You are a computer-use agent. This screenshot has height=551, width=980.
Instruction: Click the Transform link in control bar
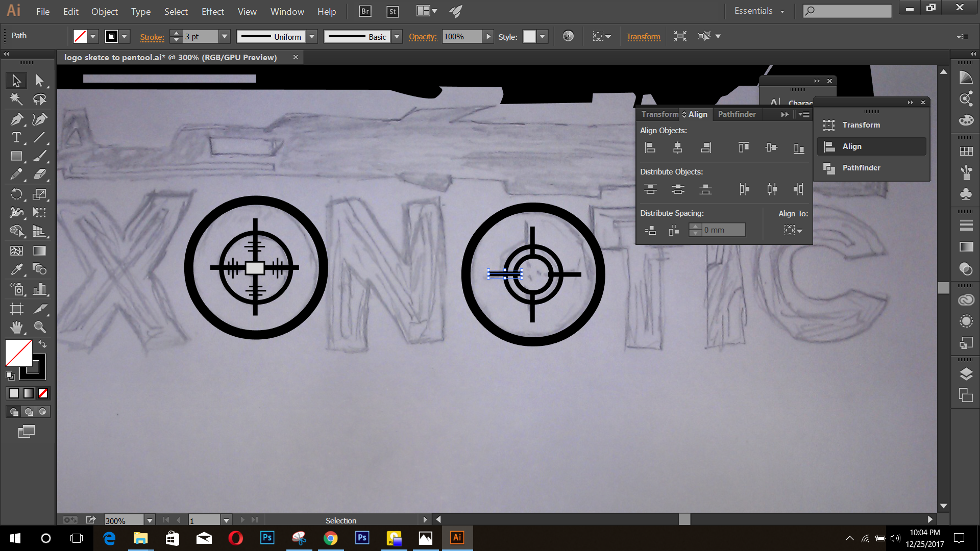pos(643,37)
